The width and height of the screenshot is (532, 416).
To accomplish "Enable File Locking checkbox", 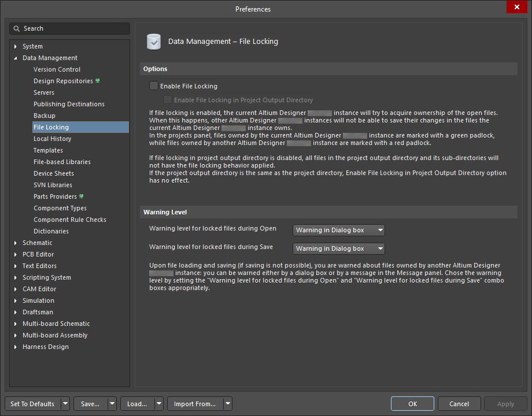I will [154, 86].
